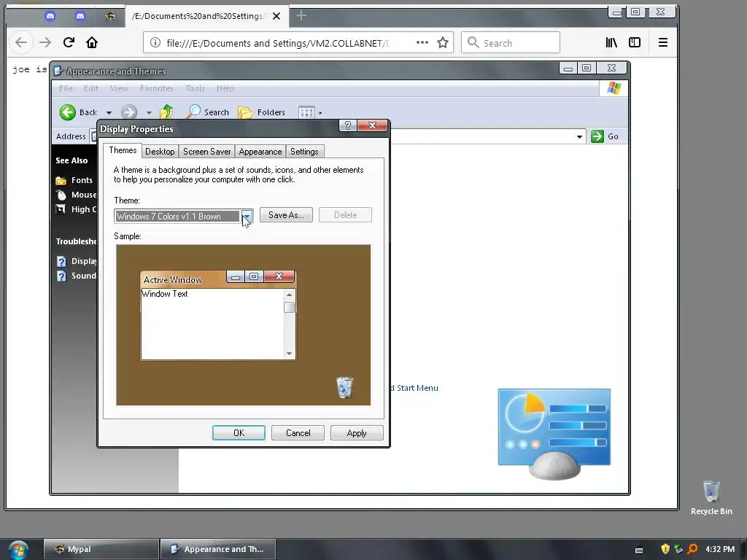This screenshot has height=560, width=747.
Task: Click the security shield tray icon
Action: tap(665, 549)
